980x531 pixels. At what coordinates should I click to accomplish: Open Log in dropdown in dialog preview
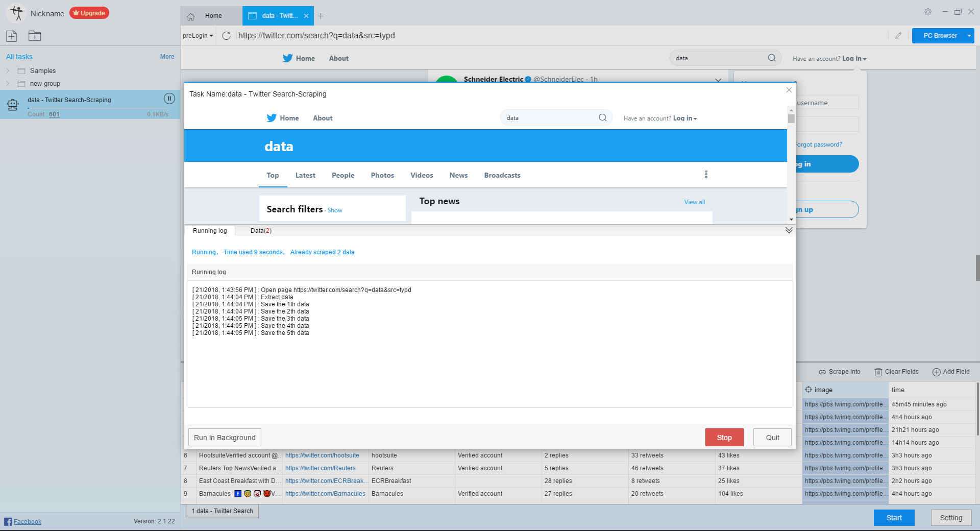pos(685,118)
